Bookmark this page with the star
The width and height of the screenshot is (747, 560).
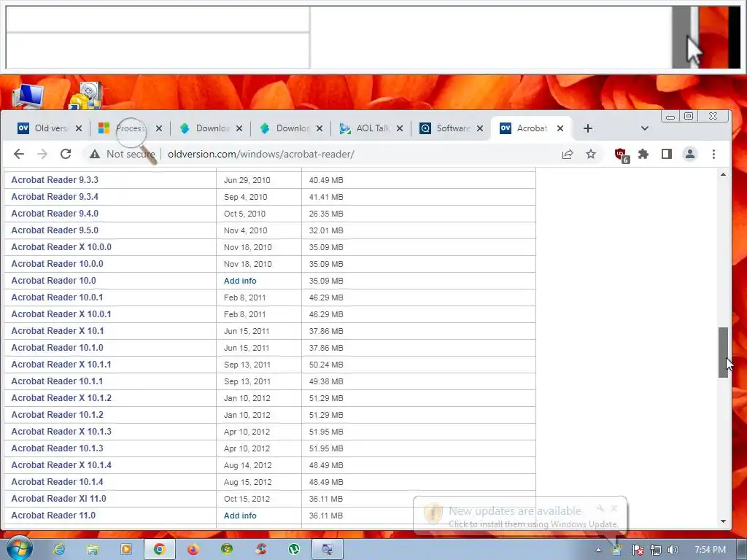(x=591, y=154)
